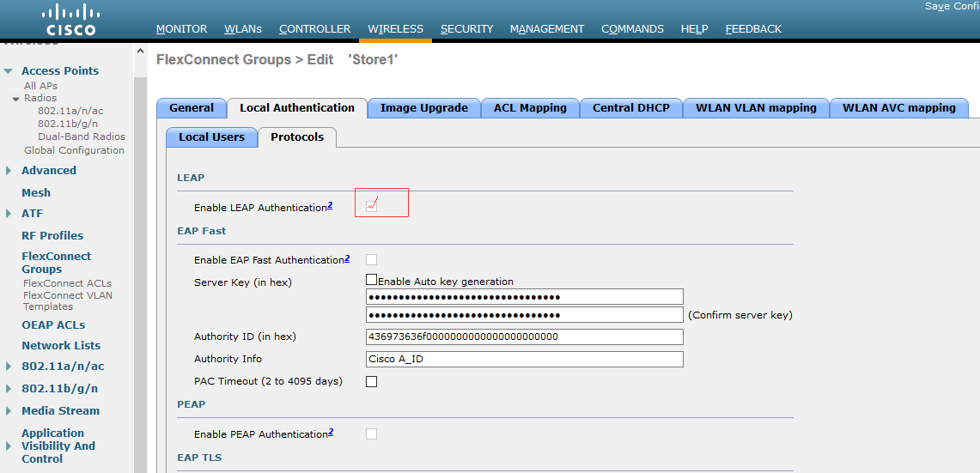Expand the 802.11a/n/ac section arrow

point(9,367)
